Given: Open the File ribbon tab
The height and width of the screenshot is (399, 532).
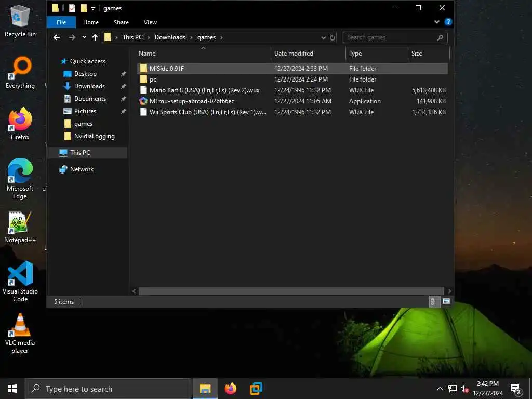Looking at the screenshot, I should [61, 22].
